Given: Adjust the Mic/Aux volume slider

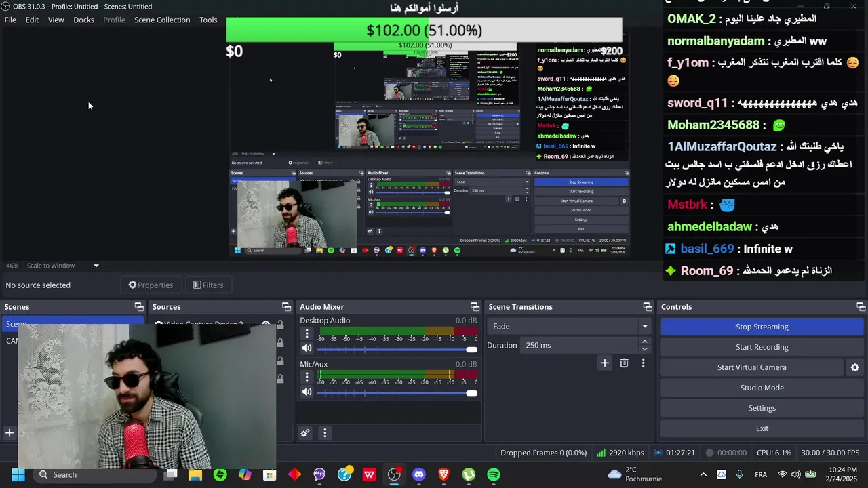Looking at the screenshot, I should [x=397, y=392].
